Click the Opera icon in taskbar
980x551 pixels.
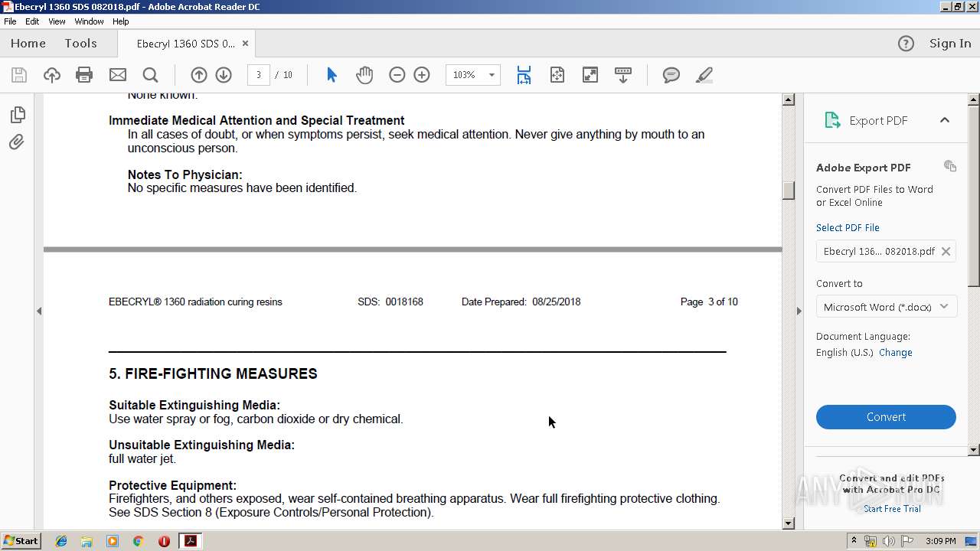(x=164, y=541)
